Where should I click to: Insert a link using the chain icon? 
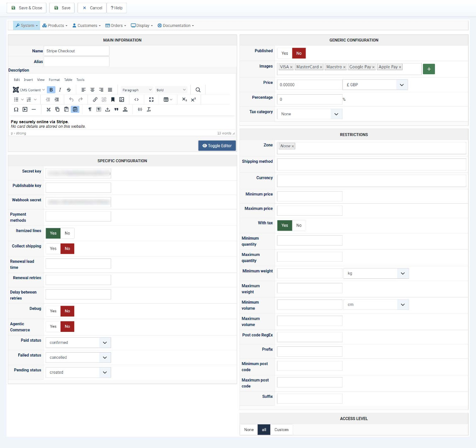(95, 99)
